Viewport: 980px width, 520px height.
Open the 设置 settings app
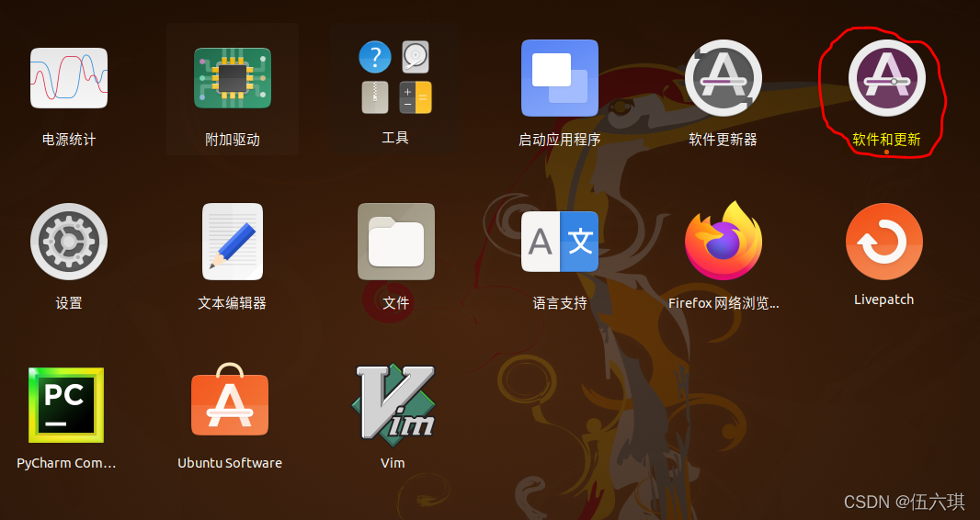coord(69,242)
